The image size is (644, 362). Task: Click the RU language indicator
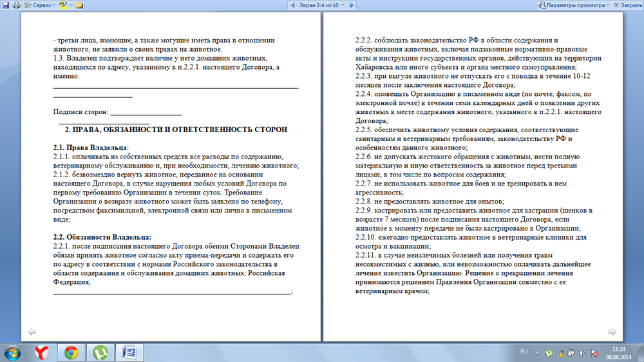[x=524, y=352]
